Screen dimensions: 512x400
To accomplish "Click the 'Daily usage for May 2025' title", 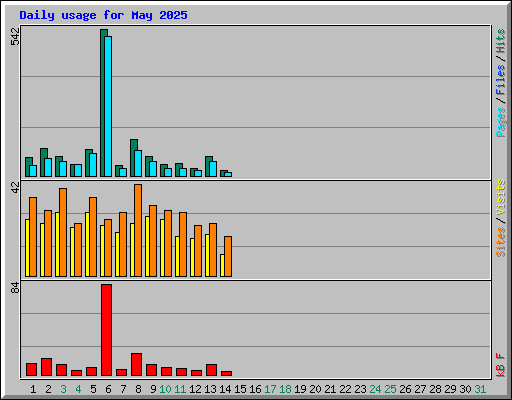I will click(x=103, y=15).
